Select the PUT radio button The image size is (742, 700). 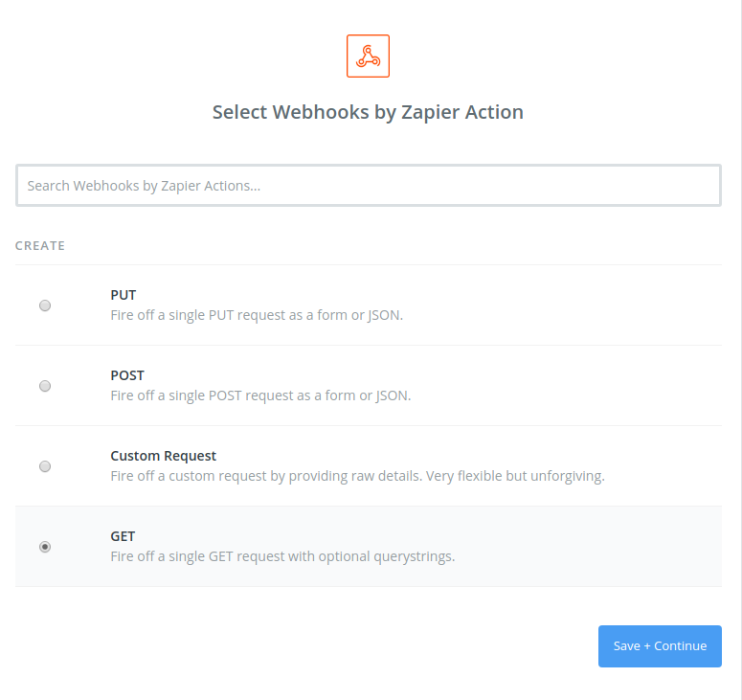pyautogui.click(x=45, y=305)
